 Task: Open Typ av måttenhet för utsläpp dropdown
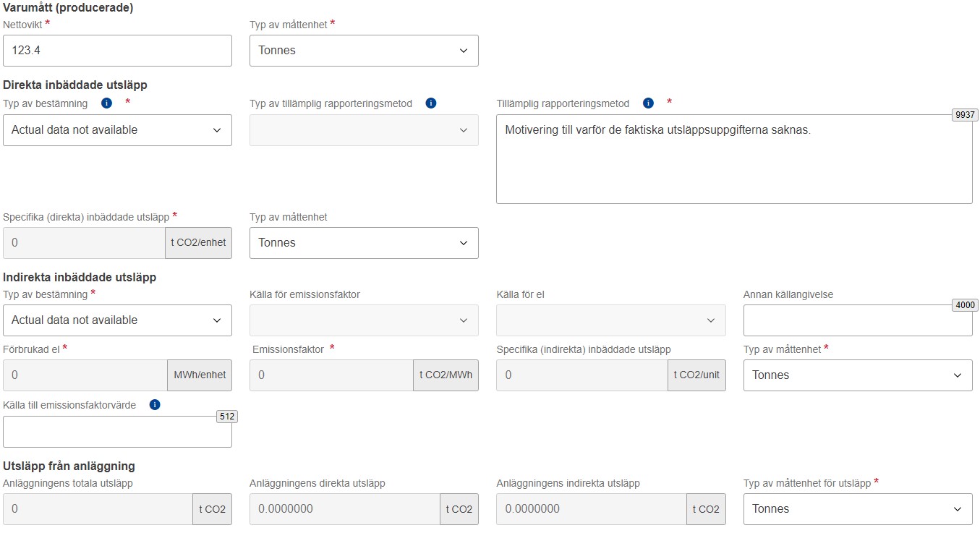coord(858,509)
